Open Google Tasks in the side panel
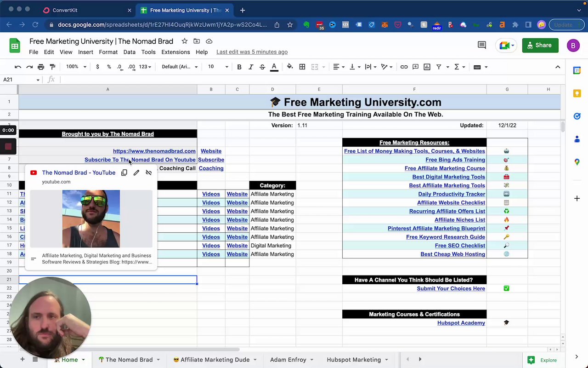The height and width of the screenshot is (368, 588). (577, 116)
